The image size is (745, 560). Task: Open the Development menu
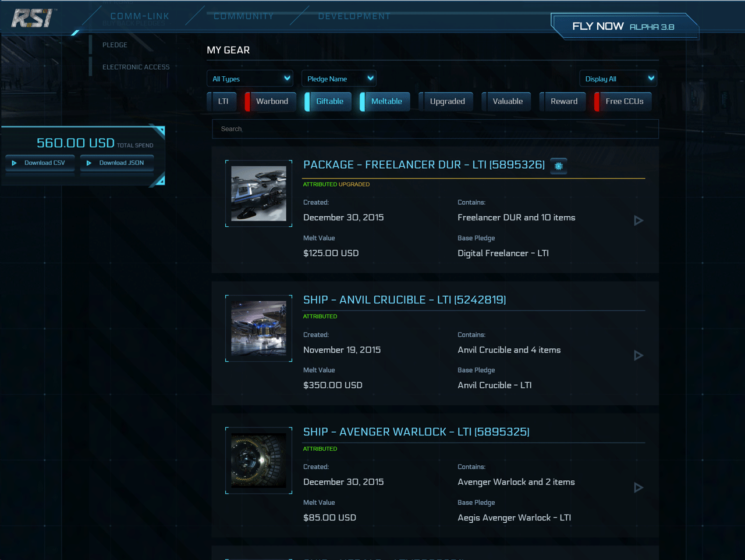pyautogui.click(x=354, y=16)
